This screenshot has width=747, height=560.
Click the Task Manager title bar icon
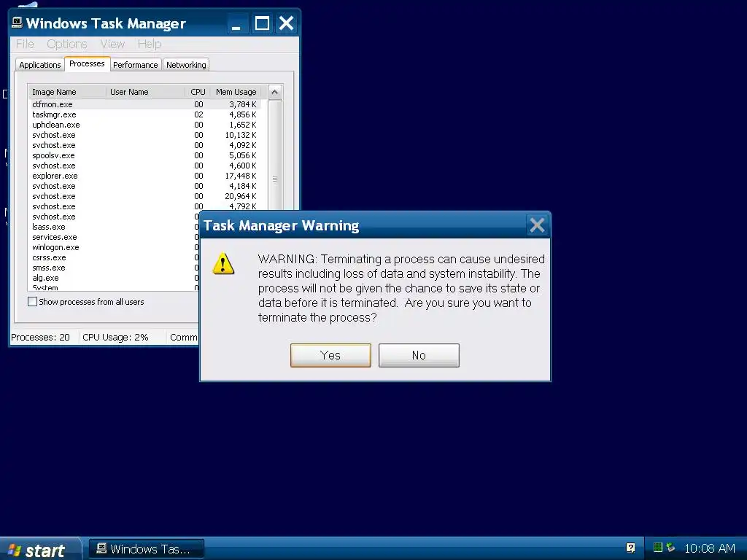click(x=18, y=23)
